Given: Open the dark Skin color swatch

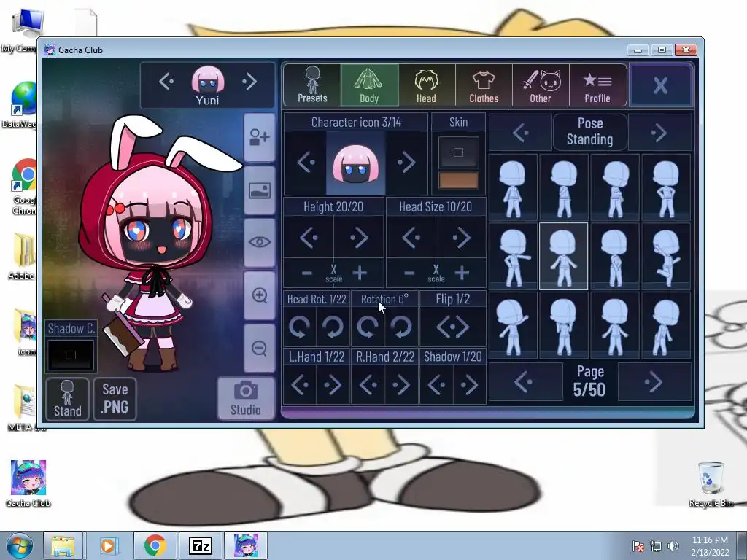Looking at the screenshot, I should (x=458, y=152).
